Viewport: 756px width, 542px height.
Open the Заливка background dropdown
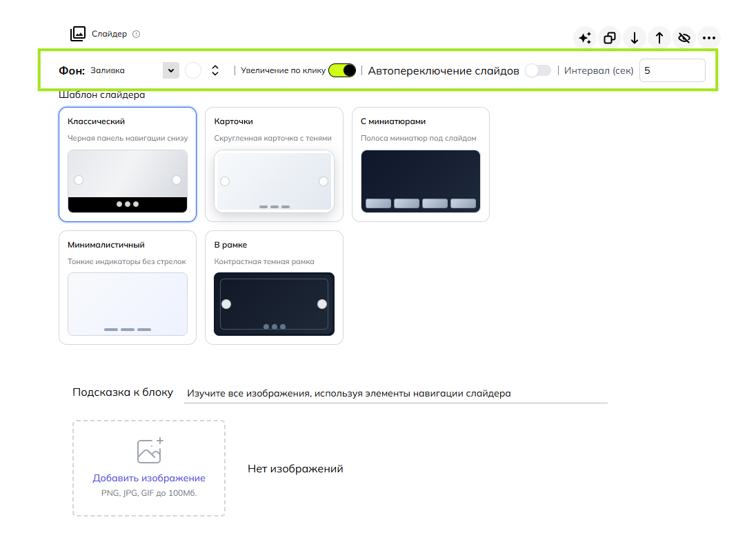tap(134, 70)
